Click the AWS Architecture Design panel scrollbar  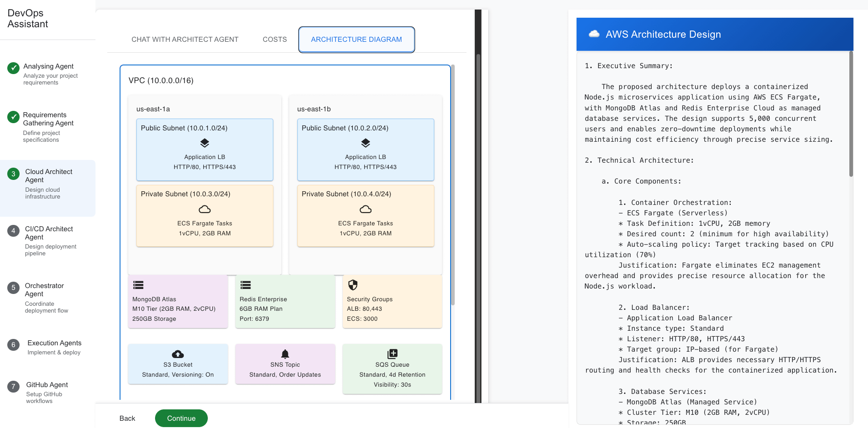point(851,114)
